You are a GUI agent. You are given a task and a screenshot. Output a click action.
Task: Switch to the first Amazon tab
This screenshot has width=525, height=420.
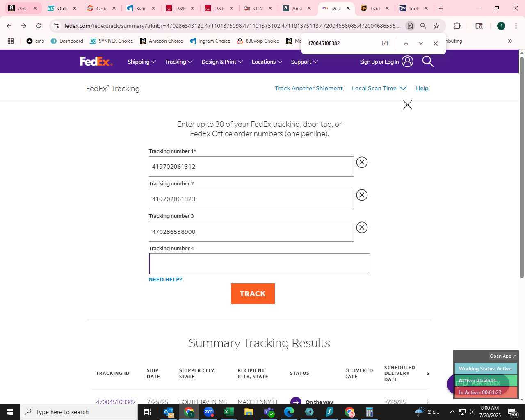[x=23, y=8]
